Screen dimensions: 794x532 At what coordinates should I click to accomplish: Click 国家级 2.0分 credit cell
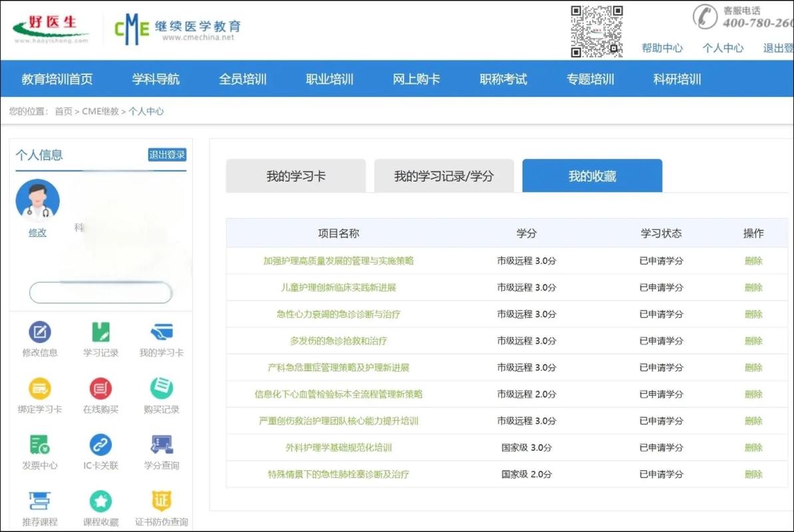[x=526, y=474]
